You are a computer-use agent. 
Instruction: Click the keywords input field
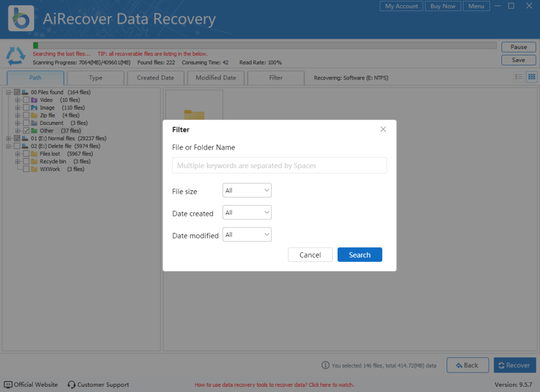click(279, 165)
